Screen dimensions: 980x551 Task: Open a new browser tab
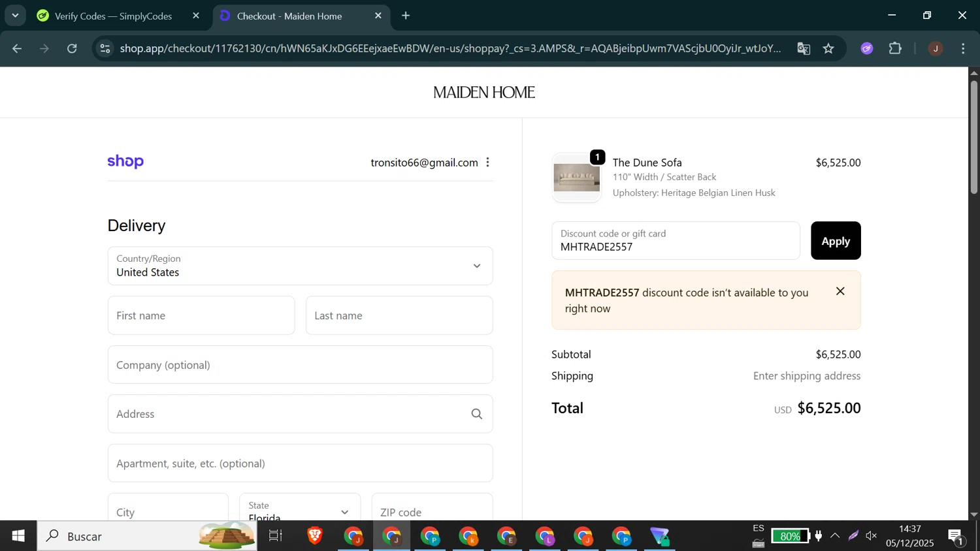coord(406,16)
